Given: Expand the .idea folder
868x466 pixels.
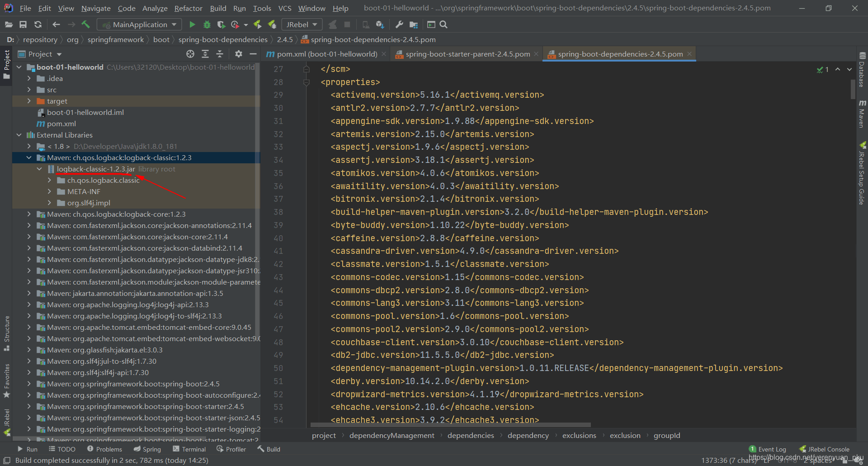Looking at the screenshot, I should click(29, 78).
